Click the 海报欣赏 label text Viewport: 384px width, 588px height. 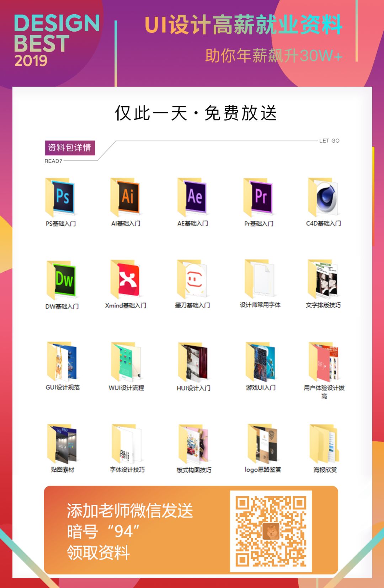tap(325, 470)
